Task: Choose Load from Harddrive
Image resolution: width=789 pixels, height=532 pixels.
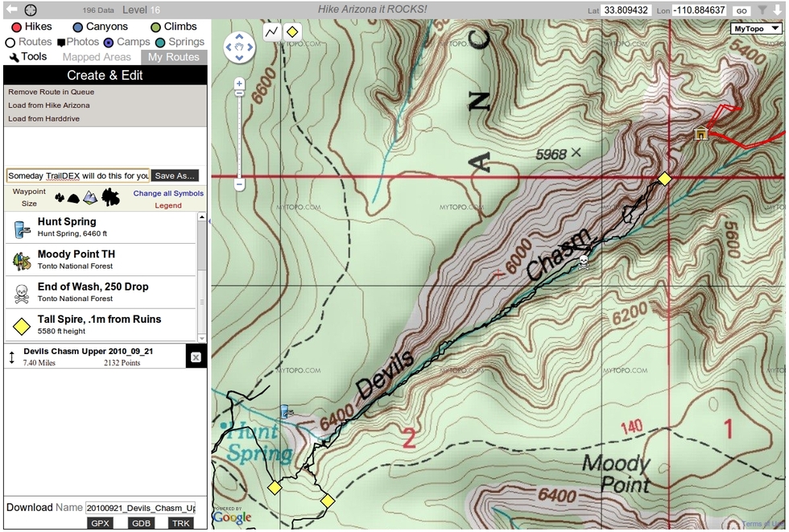Action: (43, 119)
